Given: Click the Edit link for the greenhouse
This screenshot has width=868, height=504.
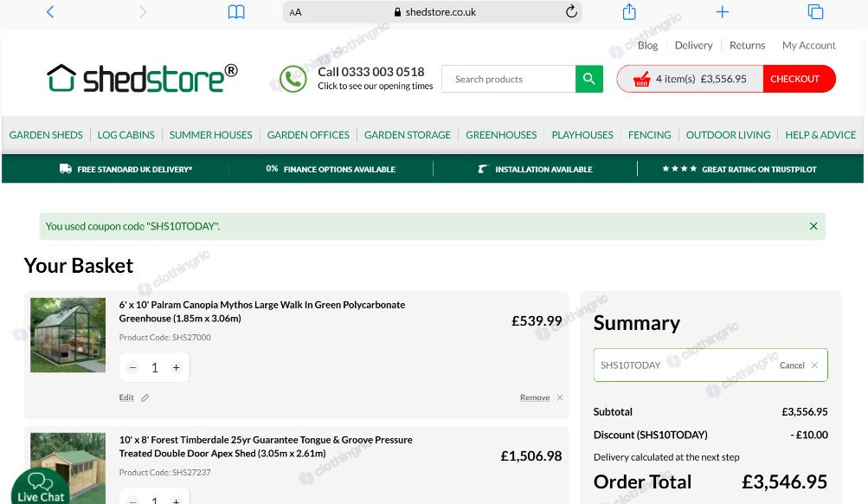Looking at the screenshot, I should pyautogui.click(x=126, y=397).
